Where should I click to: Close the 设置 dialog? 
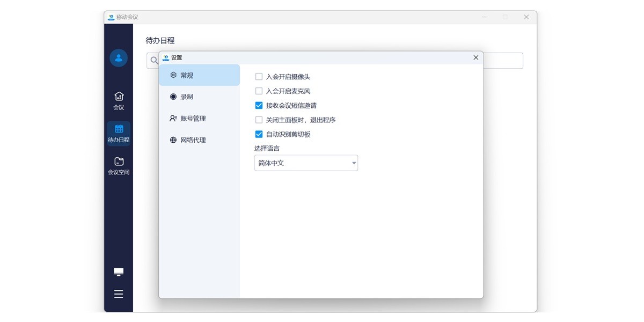click(475, 58)
